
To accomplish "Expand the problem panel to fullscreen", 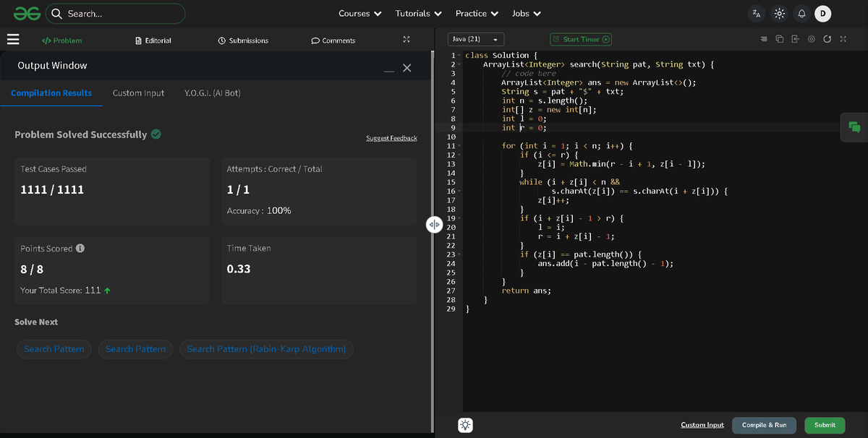I will [407, 40].
